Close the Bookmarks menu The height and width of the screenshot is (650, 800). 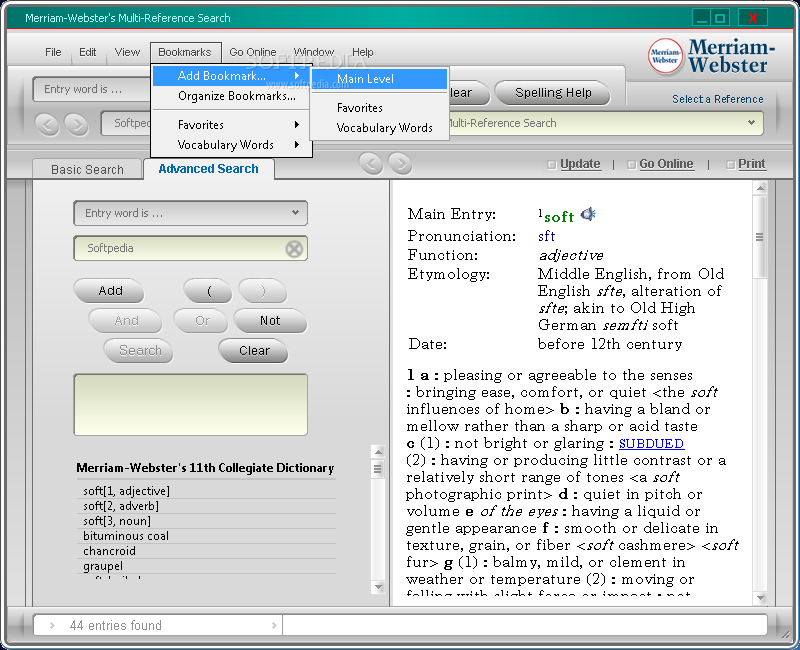(x=185, y=52)
